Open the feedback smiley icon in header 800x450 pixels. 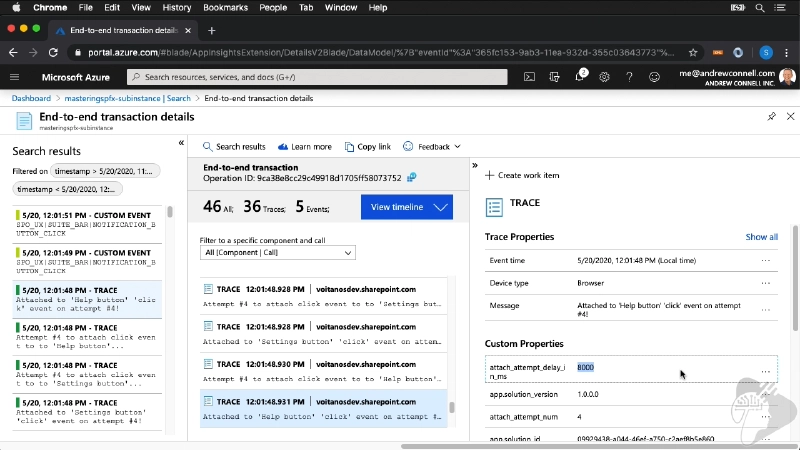click(x=654, y=77)
